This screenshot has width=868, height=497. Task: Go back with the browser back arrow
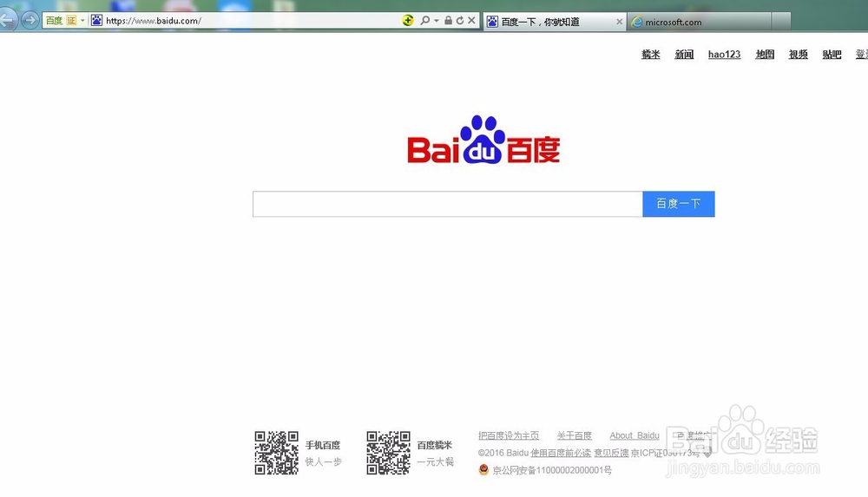click(x=7, y=21)
